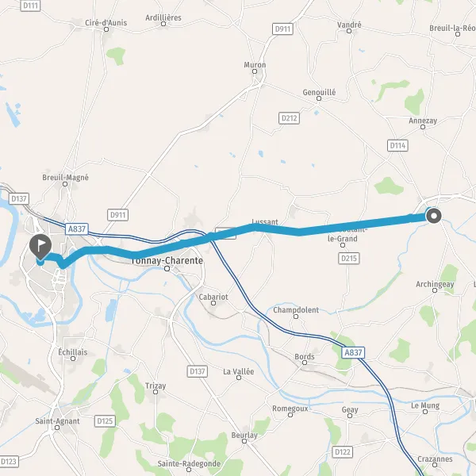Click the Genouillé village label
Image resolution: width=476 pixels, height=476 pixels.
point(319,92)
